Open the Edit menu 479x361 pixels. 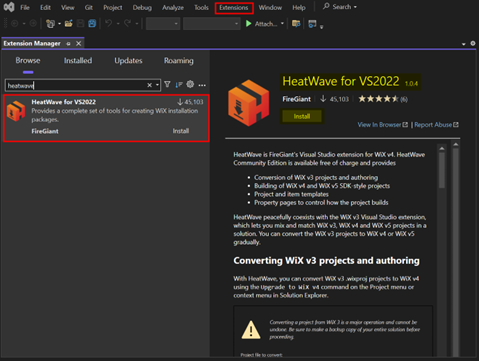pyautogui.click(x=45, y=7)
